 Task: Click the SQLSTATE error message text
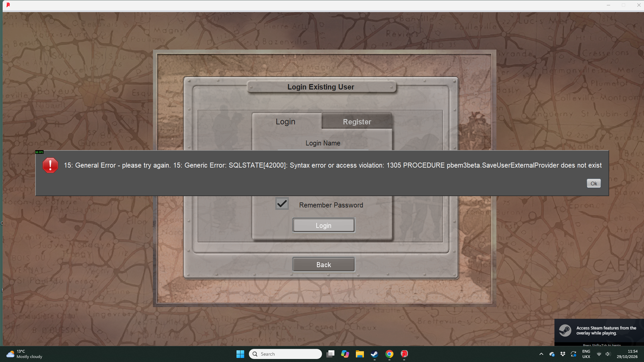tap(333, 165)
